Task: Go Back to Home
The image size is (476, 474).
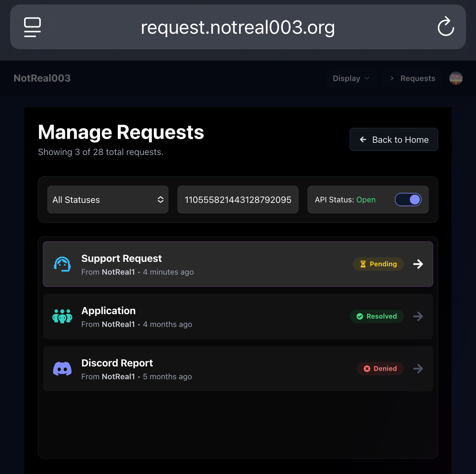Action: [x=394, y=139]
